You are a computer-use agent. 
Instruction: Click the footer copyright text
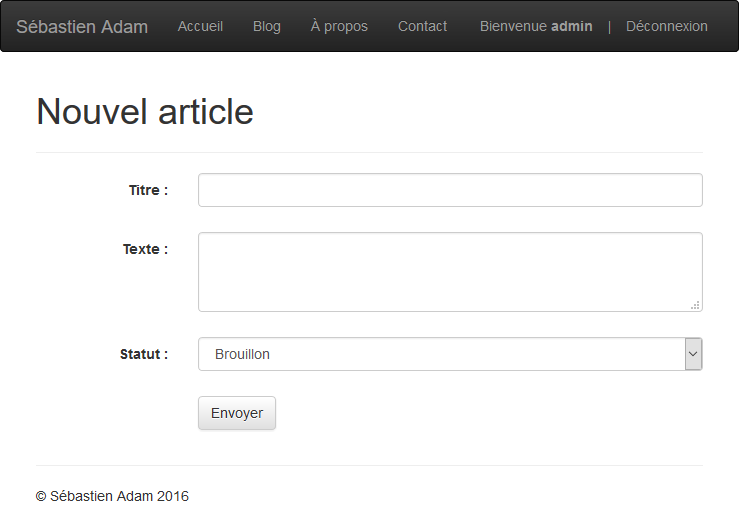click(x=112, y=496)
